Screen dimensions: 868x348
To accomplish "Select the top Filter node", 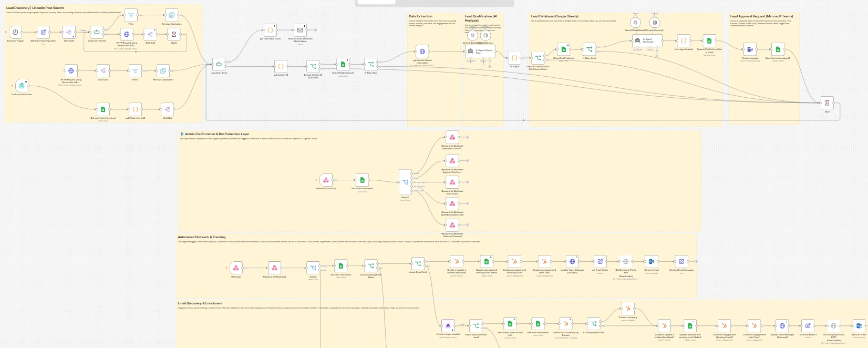I will pos(131,15).
